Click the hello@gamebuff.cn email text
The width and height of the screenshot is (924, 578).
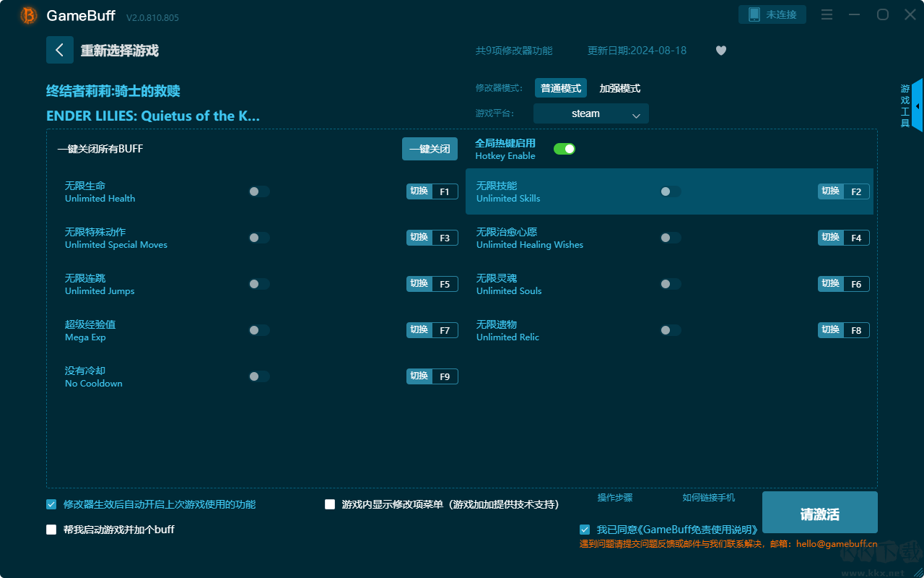(x=837, y=544)
